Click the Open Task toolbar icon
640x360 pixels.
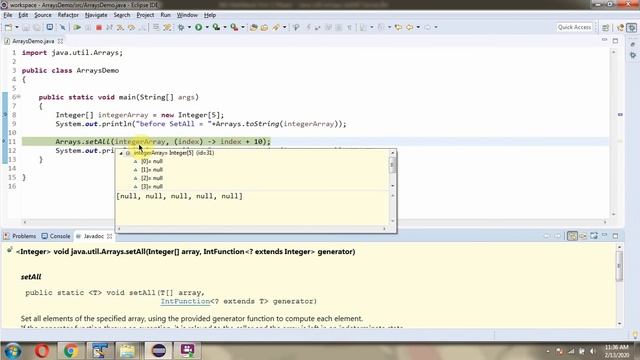[264, 27]
